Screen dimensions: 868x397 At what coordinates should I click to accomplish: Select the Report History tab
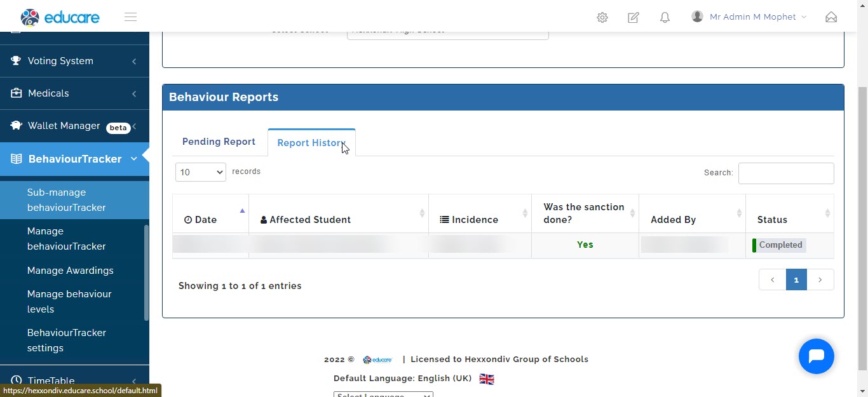(x=311, y=143)
